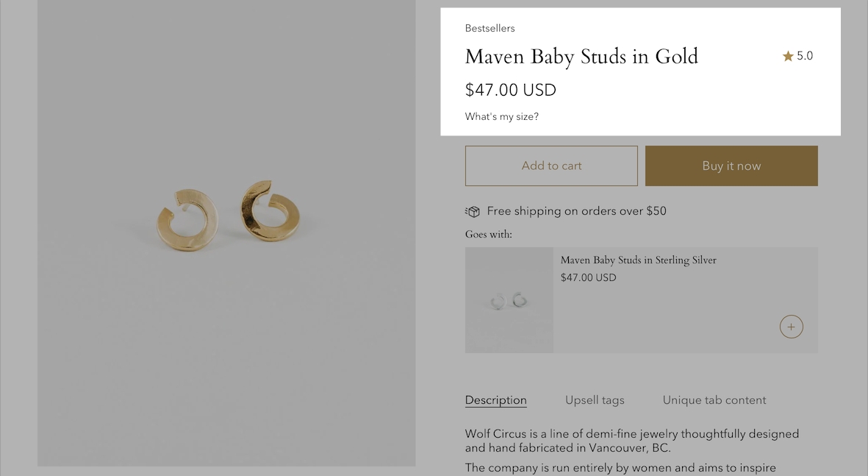Click the main gold studs product photo

[x=226, y=221]
